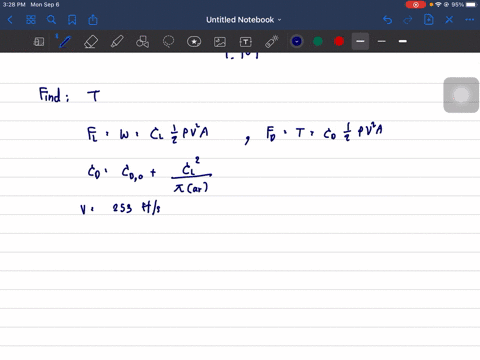Screen dimensions: 480x360
Task: Select the Text box tool
Action: click(x=246, y=42)
